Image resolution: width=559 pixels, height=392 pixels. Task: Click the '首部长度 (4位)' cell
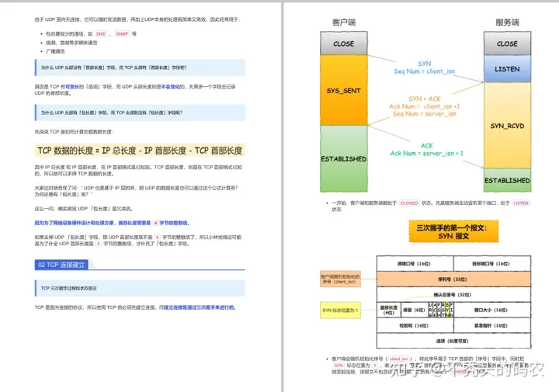click(389, 310)
